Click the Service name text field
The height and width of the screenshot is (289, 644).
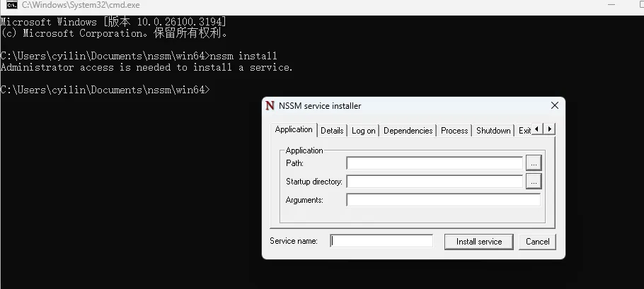click(x=381, y=241)
